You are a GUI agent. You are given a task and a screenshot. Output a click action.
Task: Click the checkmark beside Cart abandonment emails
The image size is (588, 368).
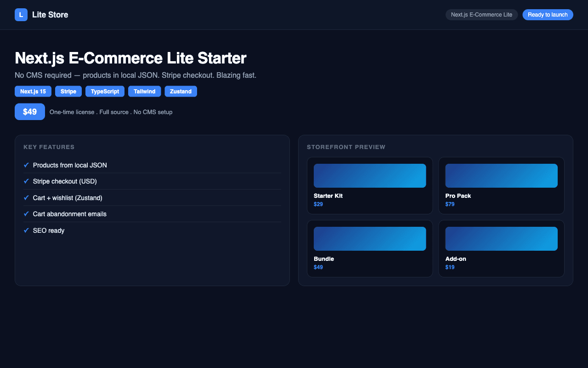26,214
